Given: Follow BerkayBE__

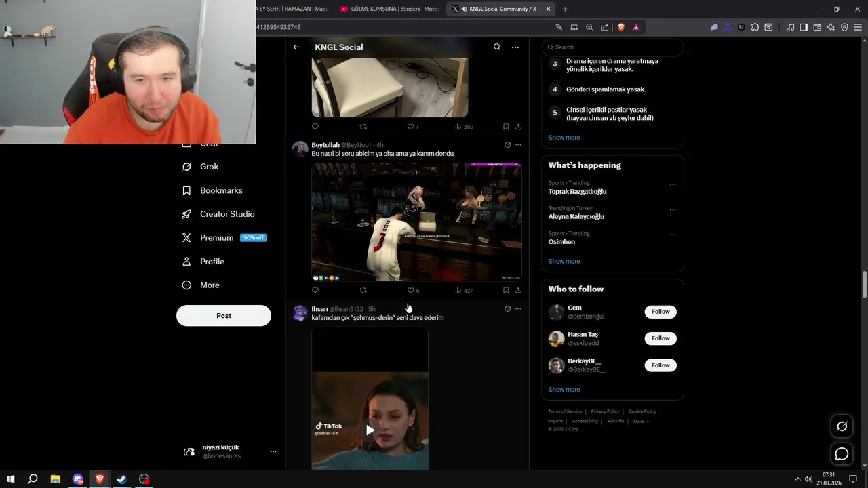Looking at the screenshot, I should point(660,365).
